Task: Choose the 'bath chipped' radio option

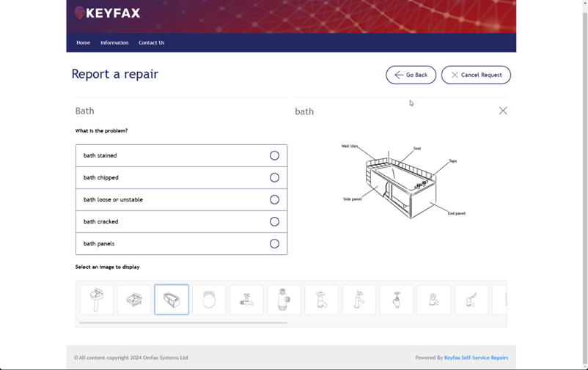Action: (274, 177)
